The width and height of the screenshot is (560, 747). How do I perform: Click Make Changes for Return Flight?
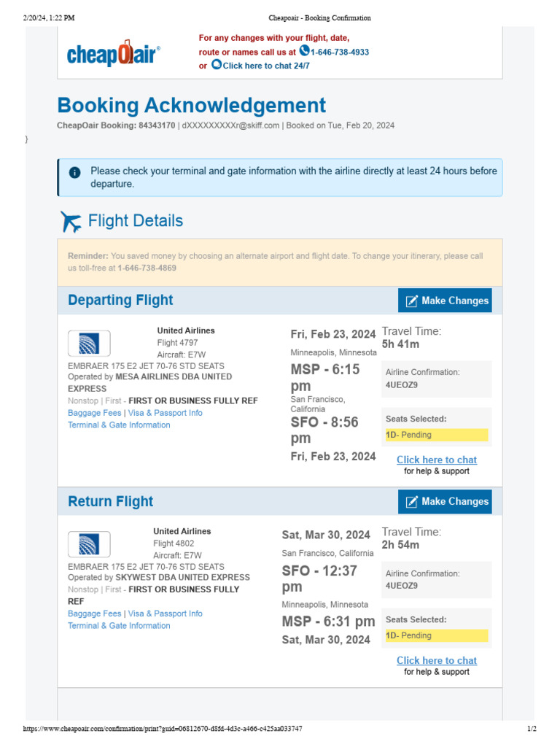445,502
